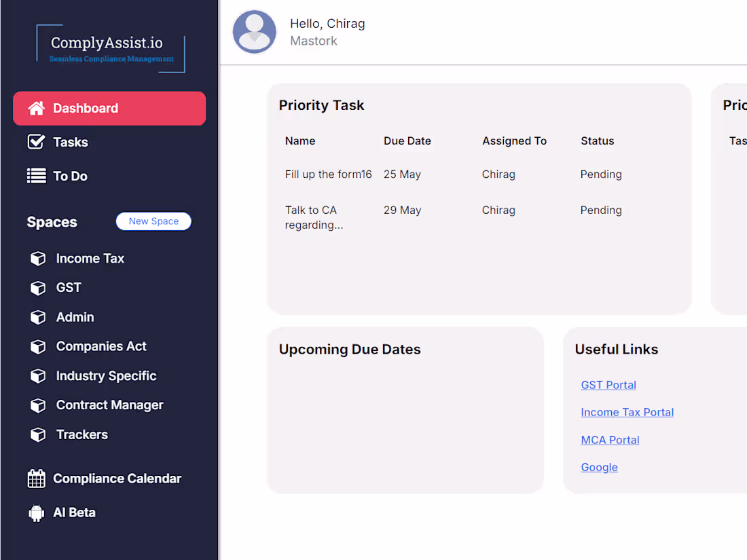
Task: Go to the Admin space
Action: pos(75,317)
